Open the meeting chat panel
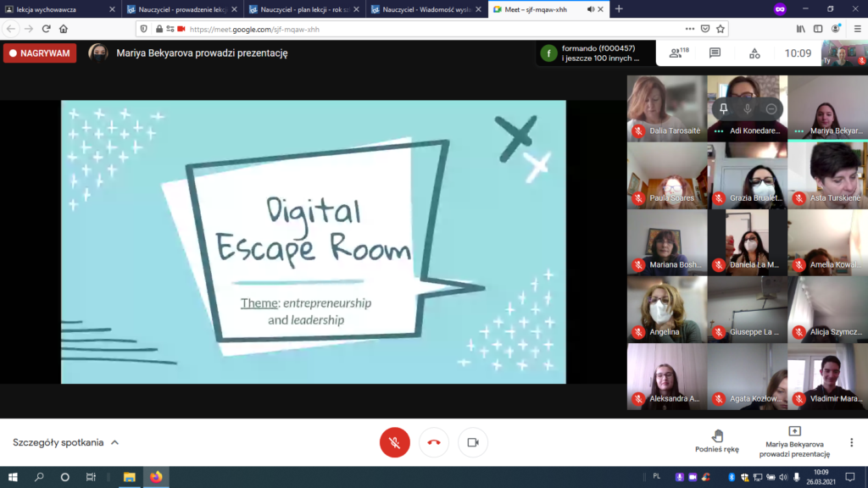 [715, 53]
